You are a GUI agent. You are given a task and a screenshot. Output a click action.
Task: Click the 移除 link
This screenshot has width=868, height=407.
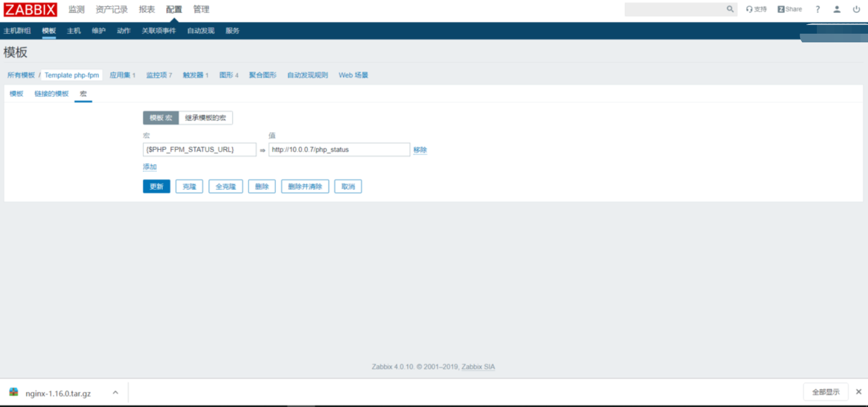(x=420, y=150)
